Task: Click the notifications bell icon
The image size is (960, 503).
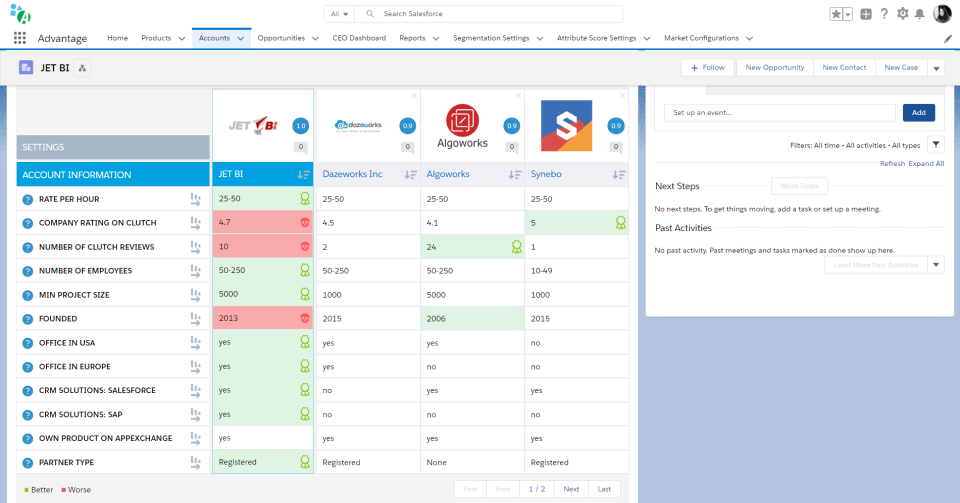Action: pyautogui.click(x=919, y=14)
